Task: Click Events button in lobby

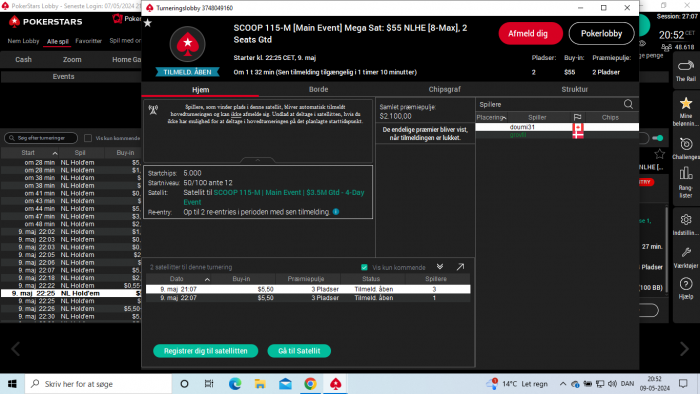Action: pos(63,77)
